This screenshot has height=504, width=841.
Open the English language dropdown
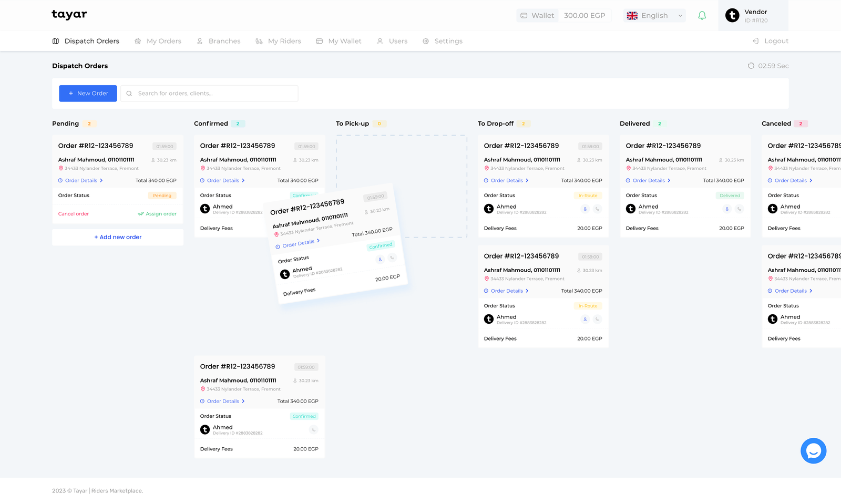(x=654, y=16)
